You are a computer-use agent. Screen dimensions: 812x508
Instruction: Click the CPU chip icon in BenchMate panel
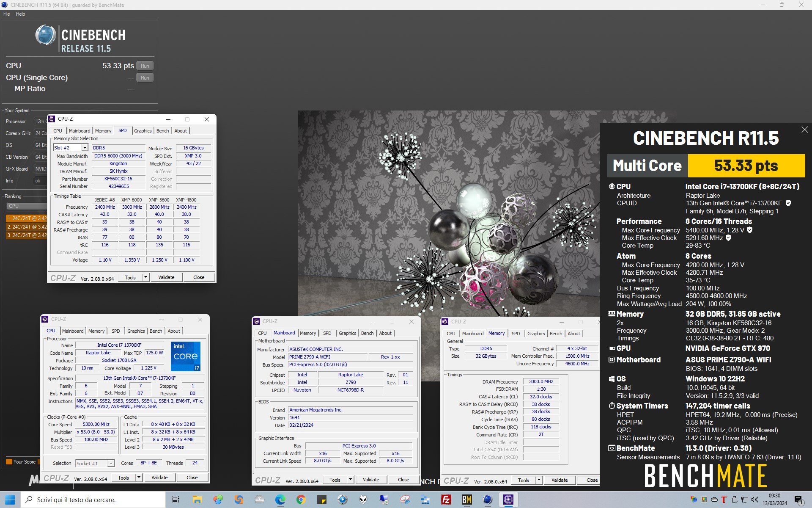pyautogui.click(x=612, y=186)
